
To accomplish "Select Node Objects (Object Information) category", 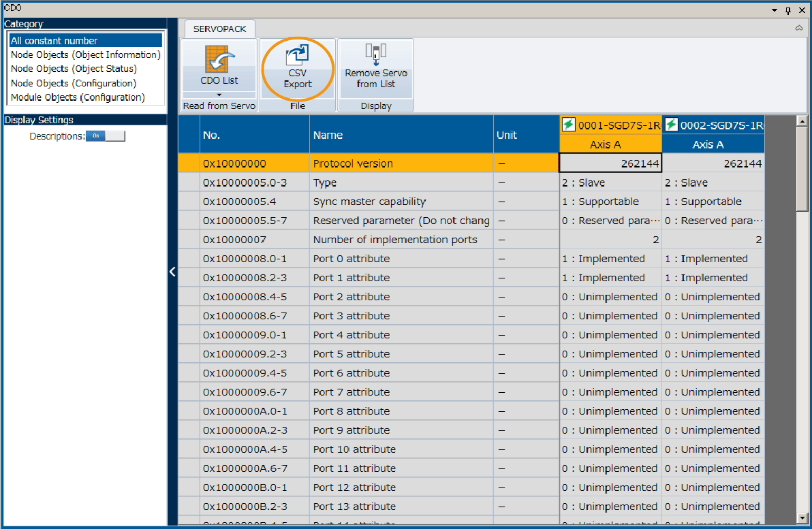I will [x=85, y=54].
